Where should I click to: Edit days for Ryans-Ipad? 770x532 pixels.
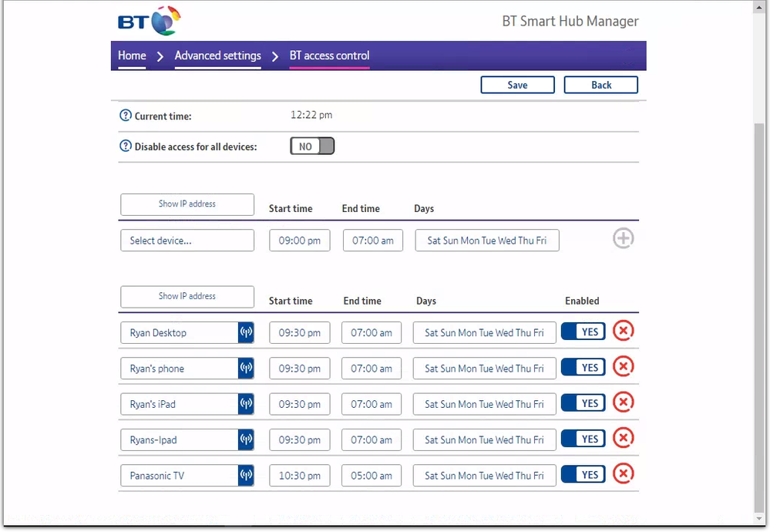[x=484, y=439]
